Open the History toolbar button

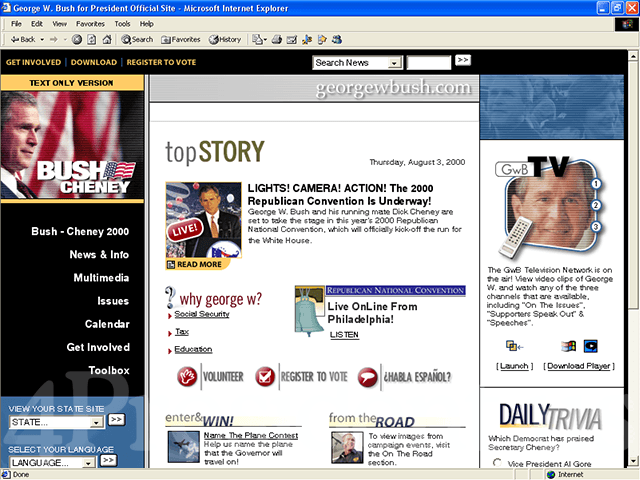point(225,40)
